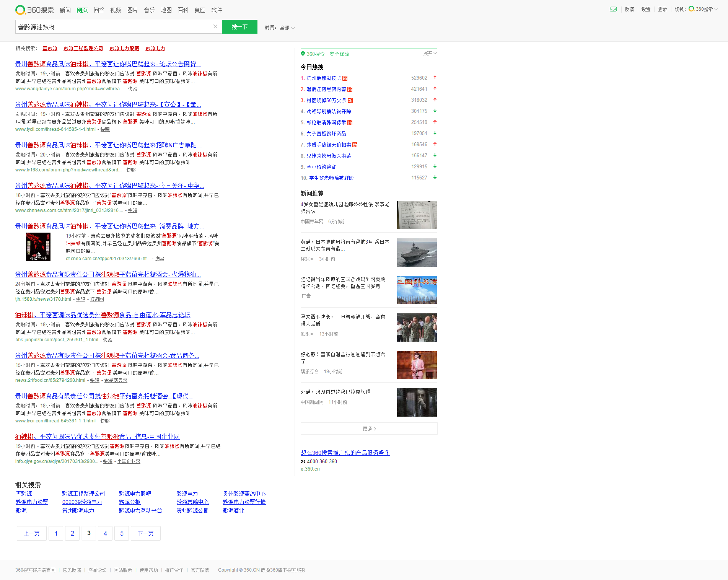The width and height of the screenshot is (728, 580).
Task: Switch to the 问答 tab
Action: pyautogui.click(x=99, y=10)
